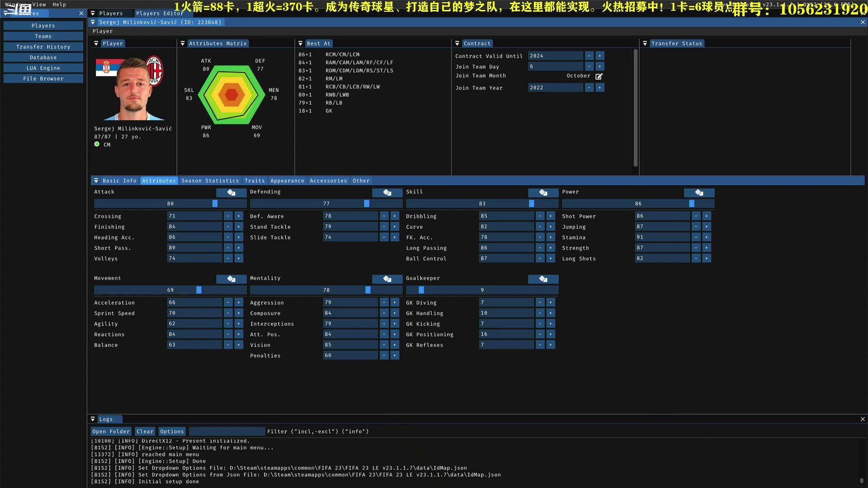868x488 pixels.
Task: Open the Traits tab
Action: (255, 181)
